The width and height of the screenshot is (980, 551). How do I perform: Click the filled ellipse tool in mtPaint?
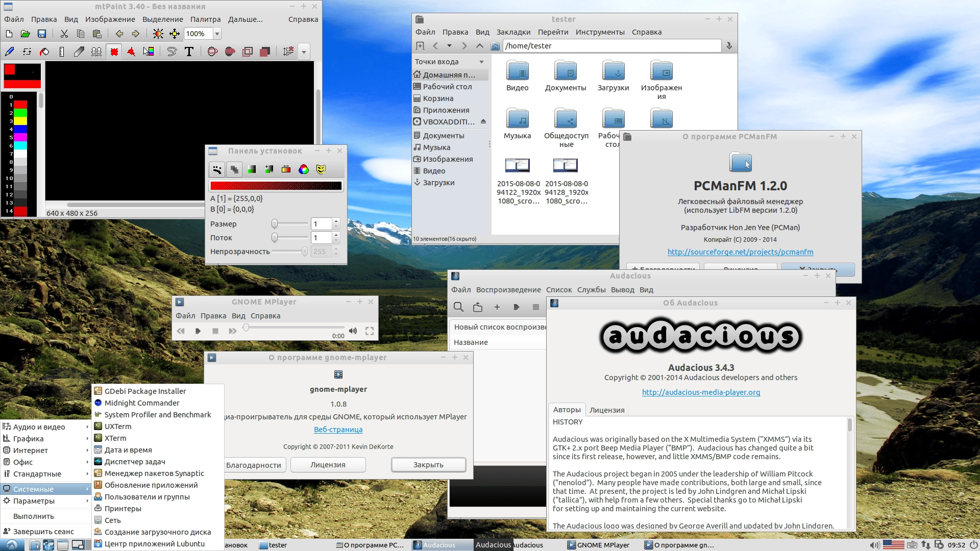coord(230,52)
